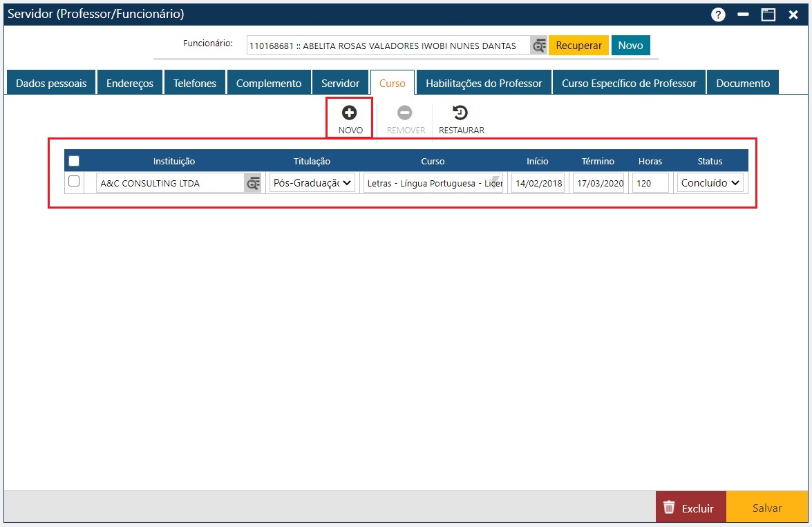The image size is (812, 527).
Task: Open the Status dropdown showing Concluído
Action: (710, 183)
